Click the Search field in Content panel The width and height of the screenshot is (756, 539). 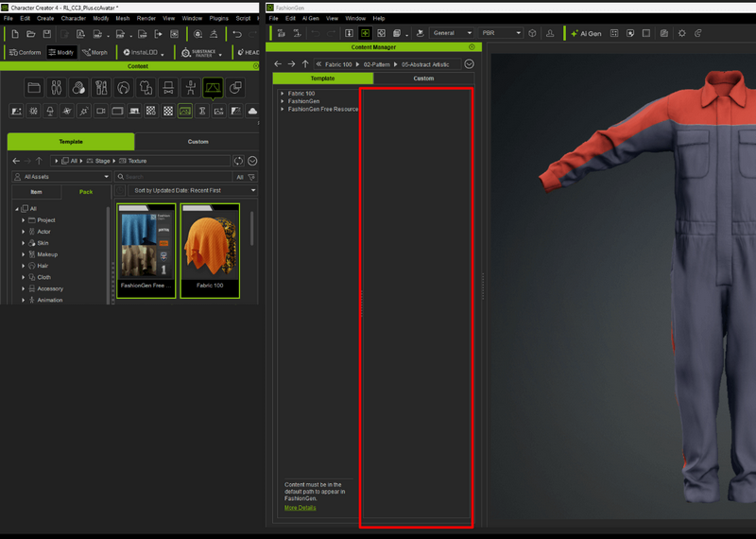point(174,177)
